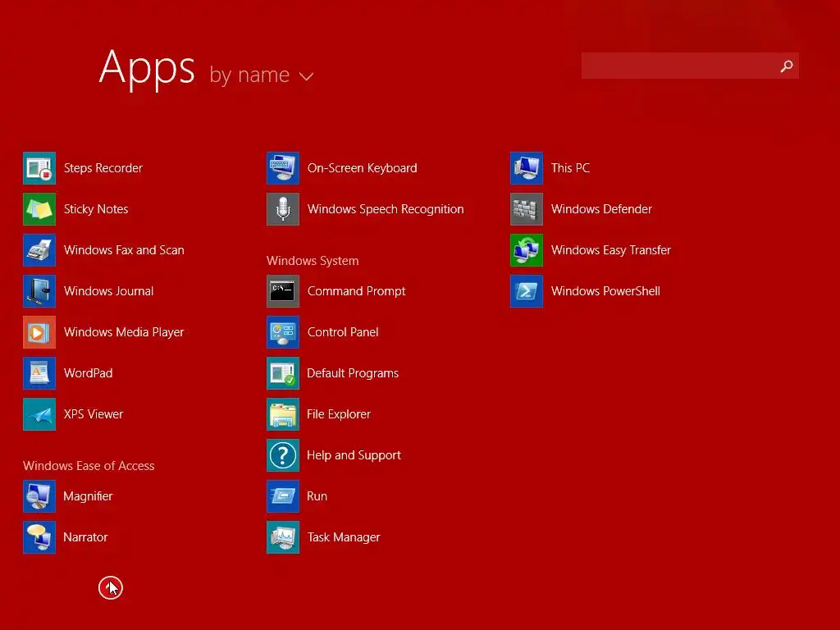Click the 'Windows Defender' text
Screen dimensions: 840x630
(601, 209)
